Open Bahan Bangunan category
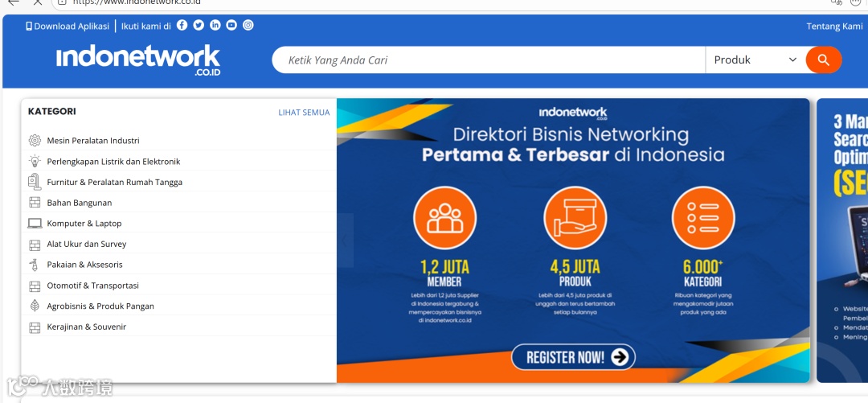868x403 pixels. pyautogui.click(x=79, y=203)
